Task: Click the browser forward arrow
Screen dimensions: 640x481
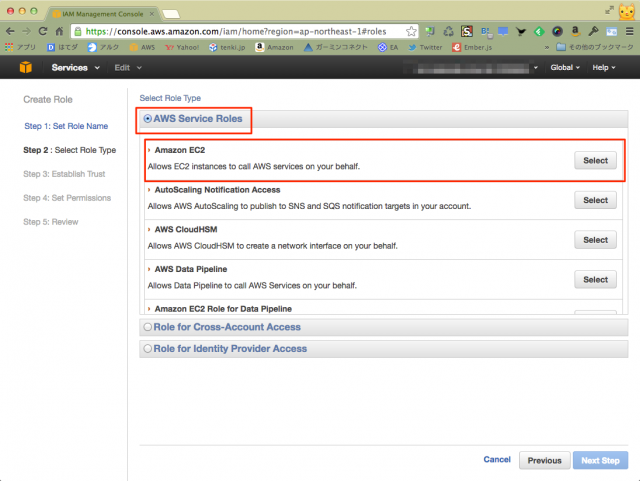Action: (x=27, y=31)
